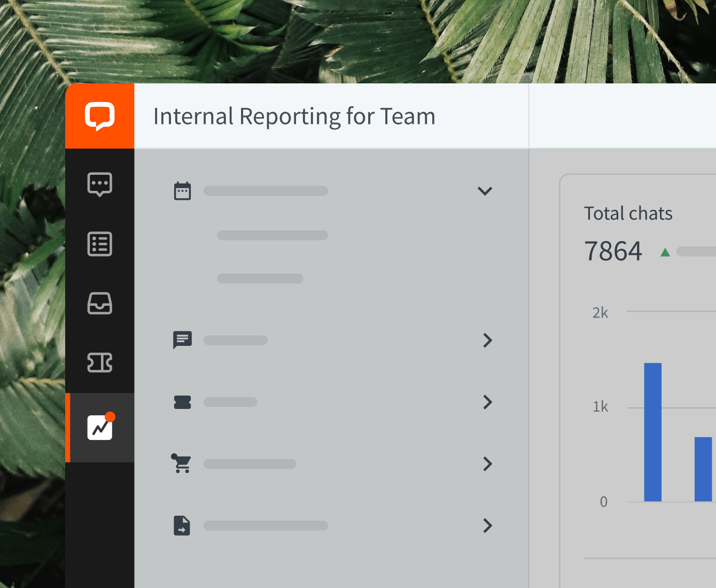This screenshot has height=588, width=716.
Task: Expand the shopping cart section chevron
Action: [x=487, y=463]
